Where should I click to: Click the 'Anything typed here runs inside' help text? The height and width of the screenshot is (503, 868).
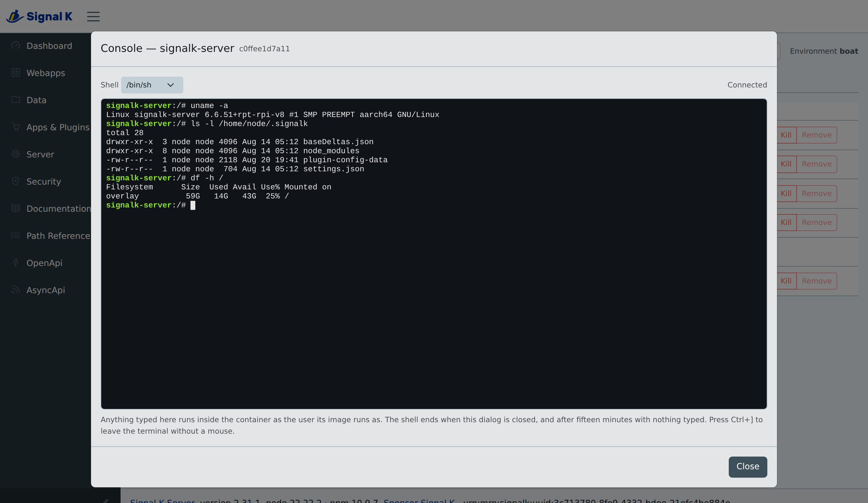(x=432, y=425)
